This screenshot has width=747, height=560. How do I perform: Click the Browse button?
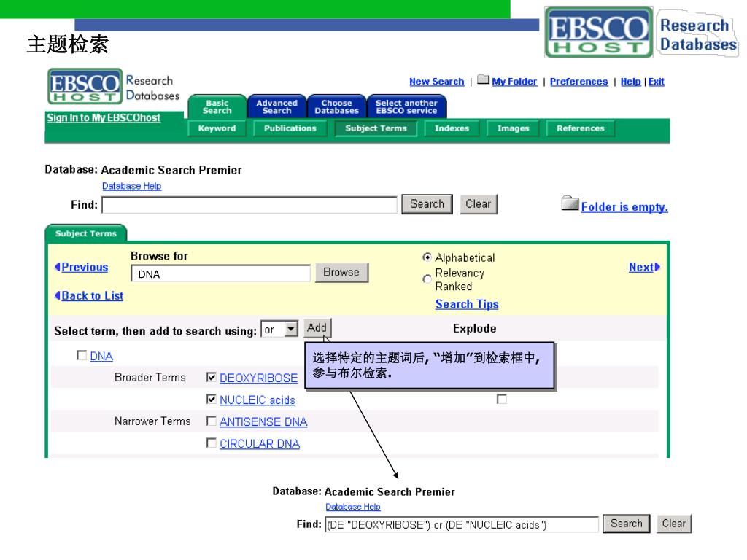click(341, 273)
